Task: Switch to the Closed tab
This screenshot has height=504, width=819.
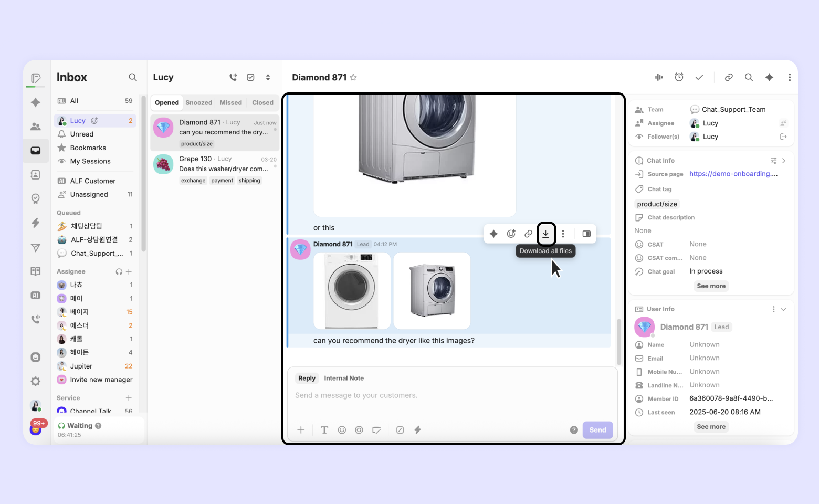Action: (262, 103)
